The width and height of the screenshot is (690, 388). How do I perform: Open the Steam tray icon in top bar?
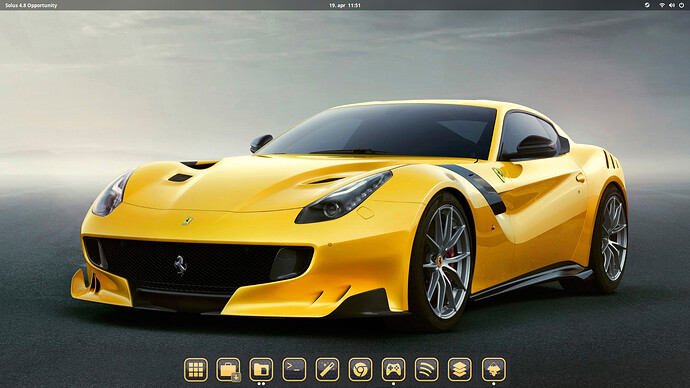pyautogui.click(x=647, y=5)
